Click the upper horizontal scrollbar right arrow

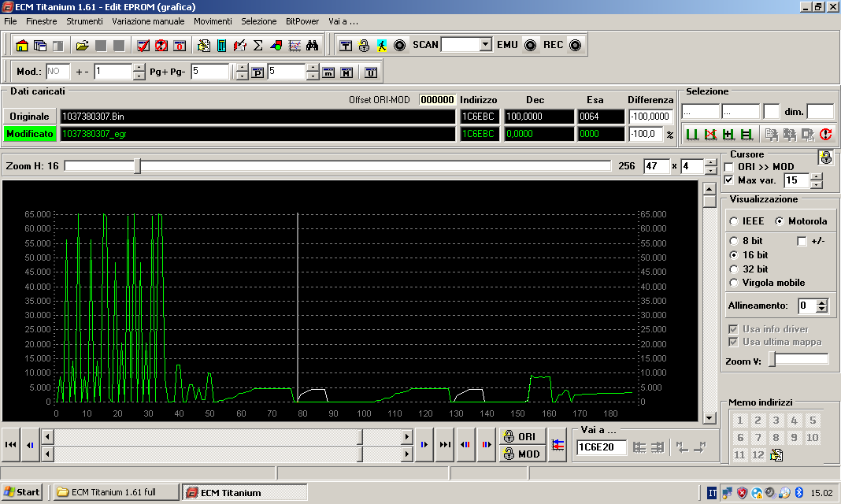tap(406, 436)
